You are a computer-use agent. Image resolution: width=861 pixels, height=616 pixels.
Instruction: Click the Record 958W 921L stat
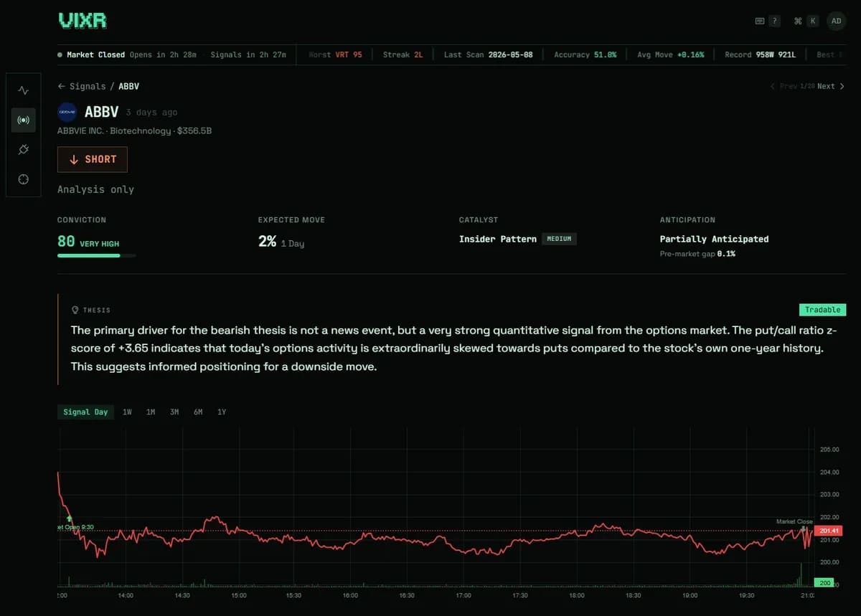760,55
